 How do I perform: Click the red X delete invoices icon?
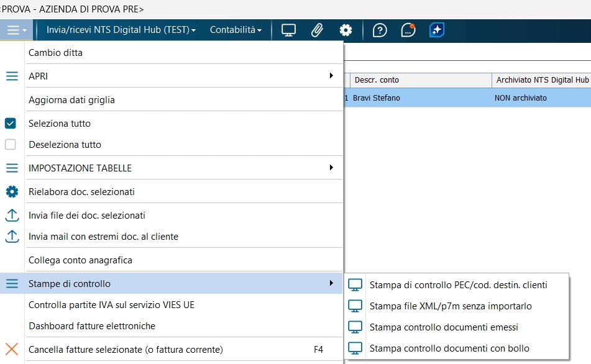pos(12,349)
